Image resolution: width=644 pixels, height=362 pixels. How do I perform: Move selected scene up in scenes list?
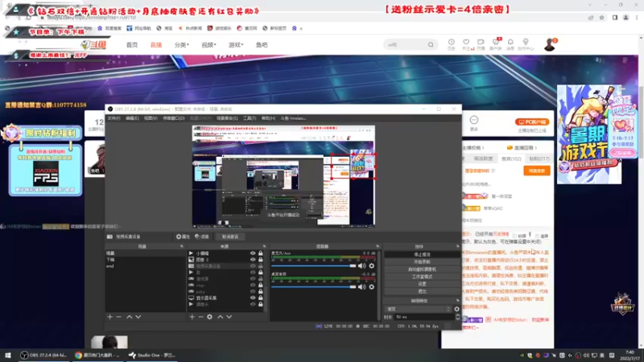[130, 317]
